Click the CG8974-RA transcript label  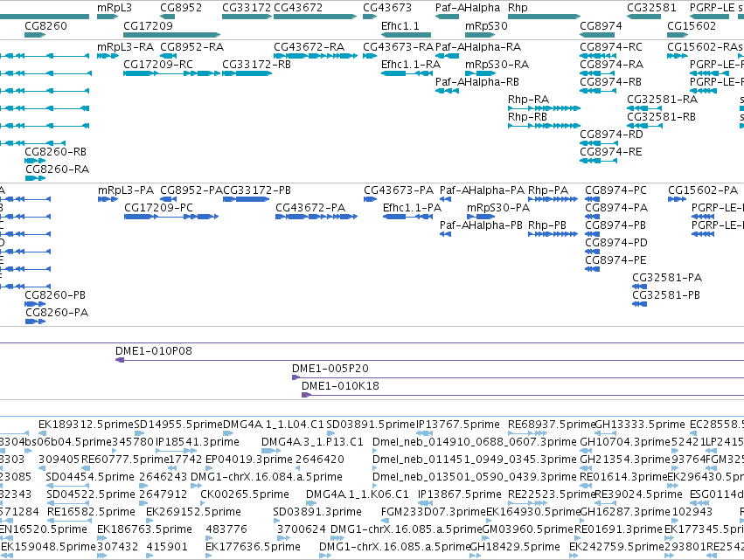click(x=612, y=65)
